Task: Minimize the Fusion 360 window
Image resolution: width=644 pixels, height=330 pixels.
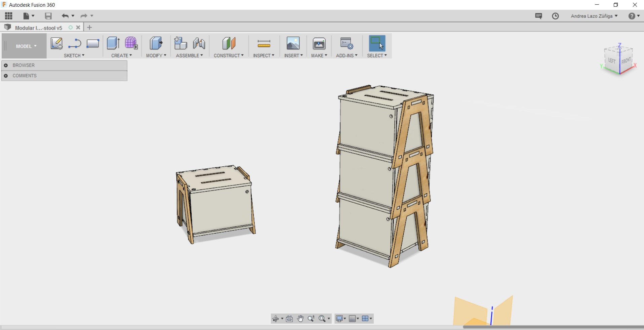Action: coord(597,5)
